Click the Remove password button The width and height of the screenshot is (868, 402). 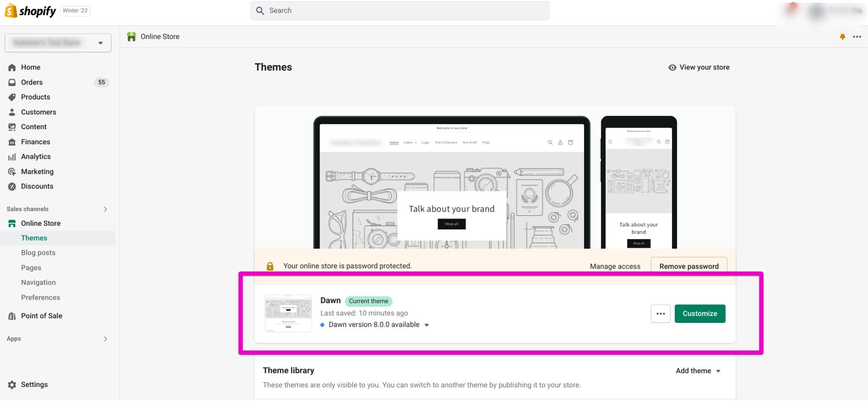[x=689, y=266]
